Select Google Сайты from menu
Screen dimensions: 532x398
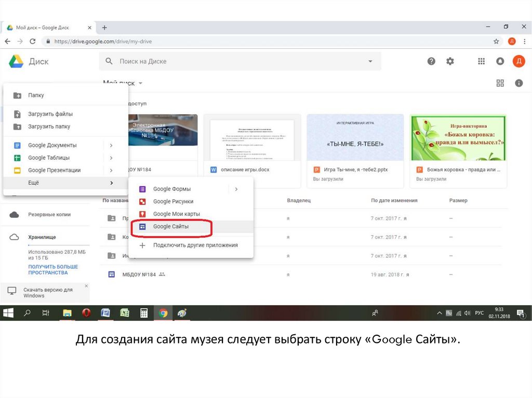click(171, 227)
